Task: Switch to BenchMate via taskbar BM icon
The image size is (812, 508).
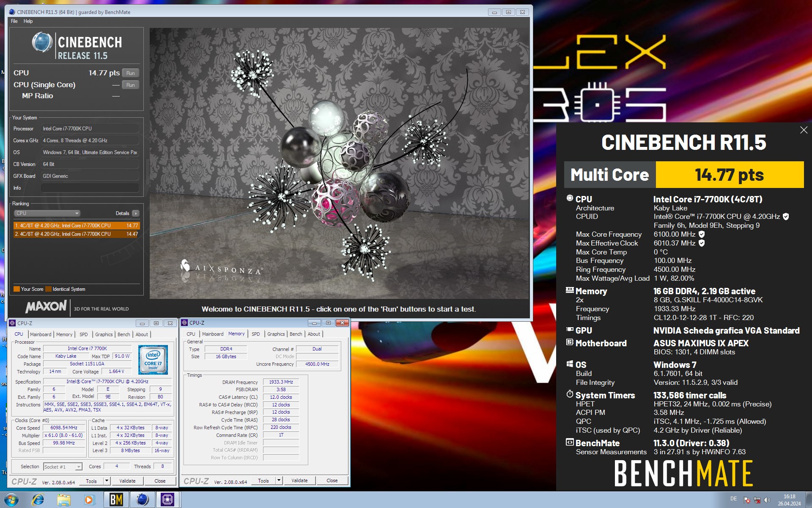Action: (x=116, y=500)
